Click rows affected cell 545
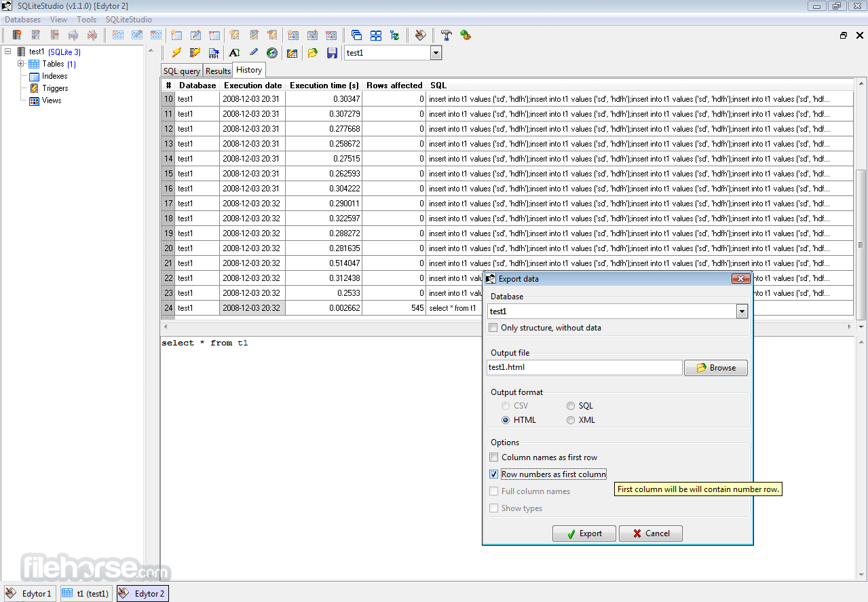Viewport: 868px width, 602px height. pyautogui.click(x=394, y=308)
